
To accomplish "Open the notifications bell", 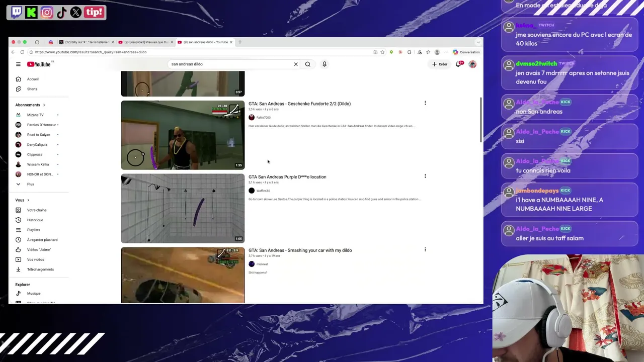I will 459,64.
